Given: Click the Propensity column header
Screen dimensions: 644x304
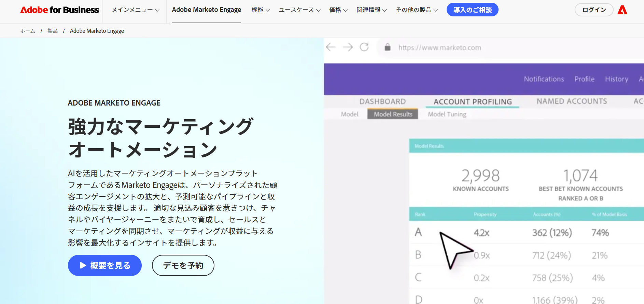Looking at the screenshot, I should click(485, 214).
